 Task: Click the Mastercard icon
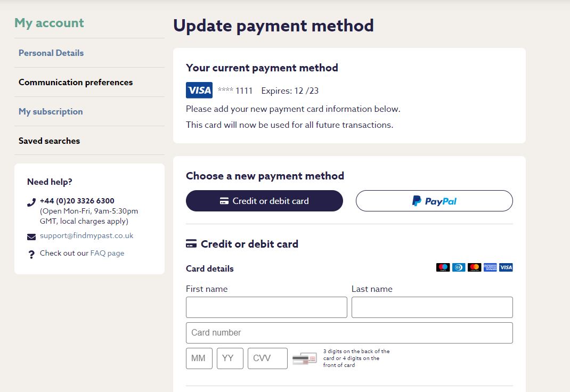click(x=474, y=267)
